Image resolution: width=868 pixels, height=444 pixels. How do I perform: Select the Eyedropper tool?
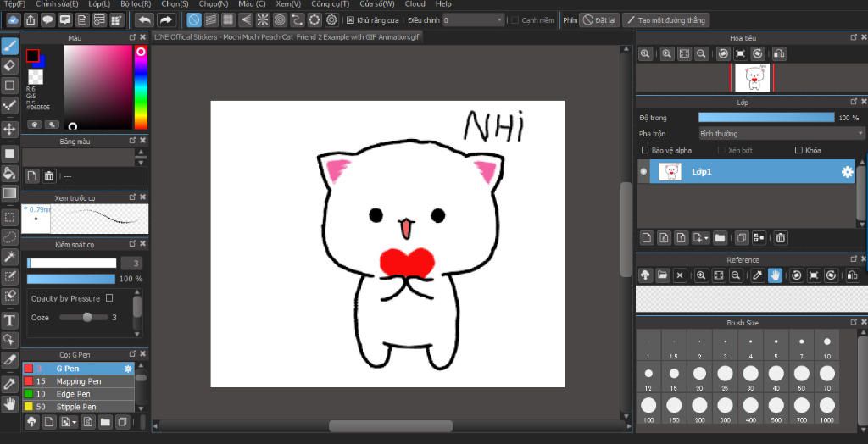tap(9, 383)
